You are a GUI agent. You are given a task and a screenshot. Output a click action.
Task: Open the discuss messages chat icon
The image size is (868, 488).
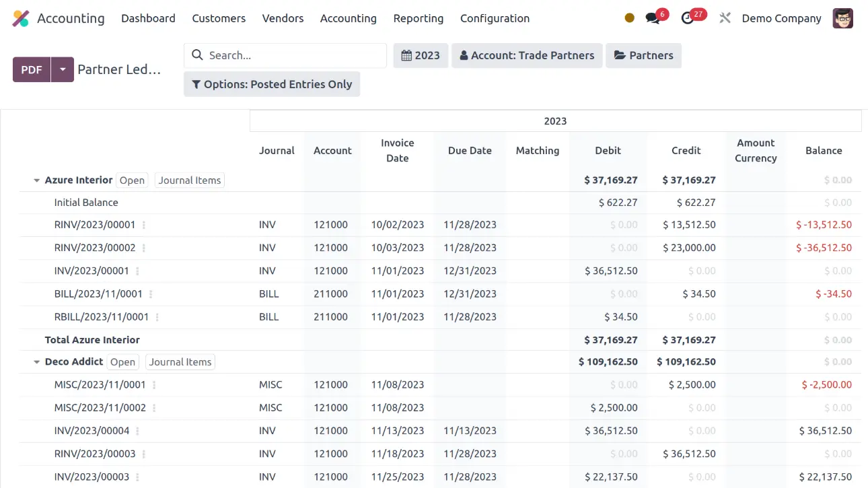click(652, 19)
